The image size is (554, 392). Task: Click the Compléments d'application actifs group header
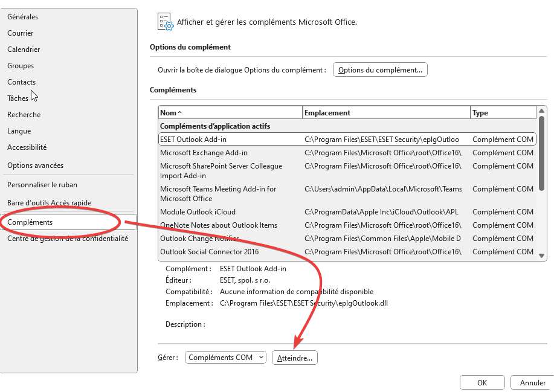click(x=215, y=126)
